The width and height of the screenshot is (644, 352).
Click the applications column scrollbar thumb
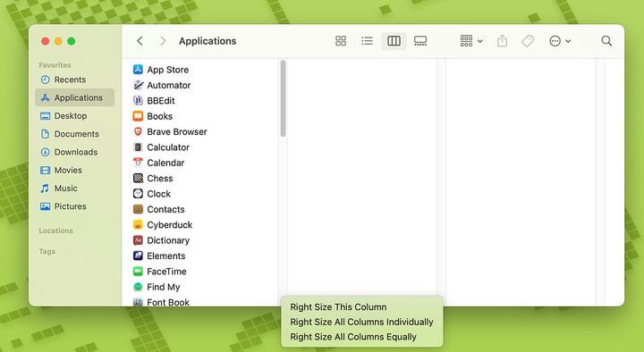[x=283, y=98]
